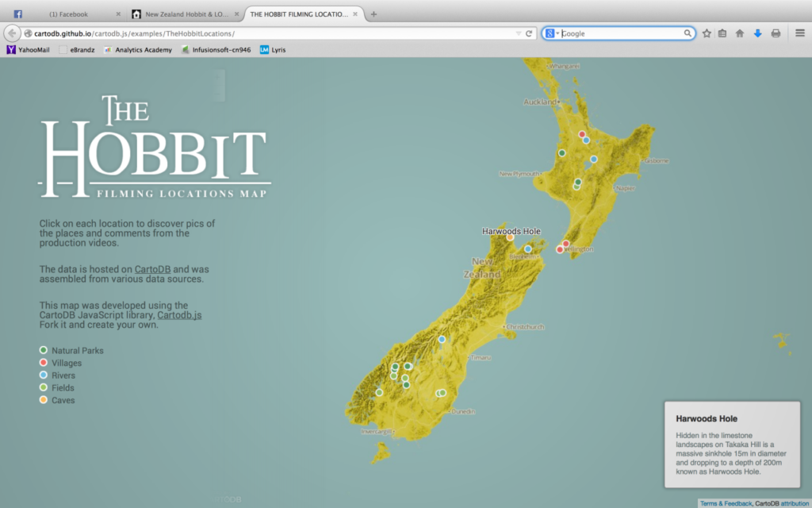Click the Harwoods Hole map label text
The height and width of the screenshot is (508, 812).
coord(511,231)
